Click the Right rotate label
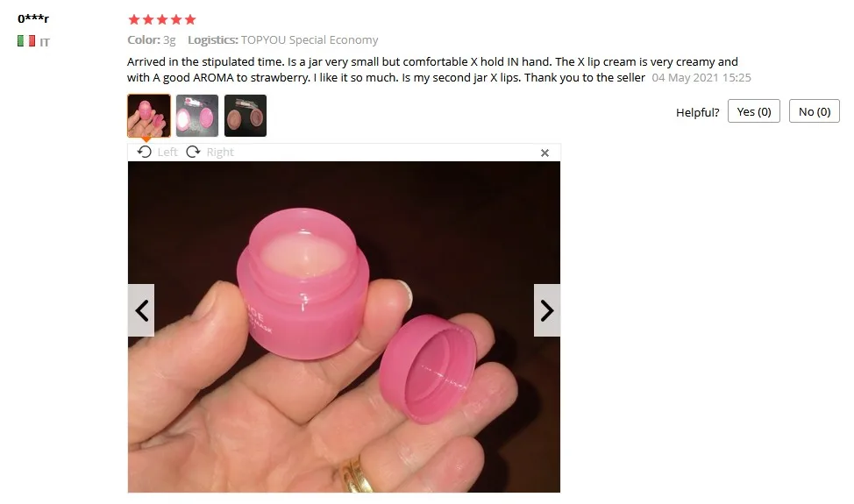Image resolution: width=854 pixels, height=504 pixels. 220,152
